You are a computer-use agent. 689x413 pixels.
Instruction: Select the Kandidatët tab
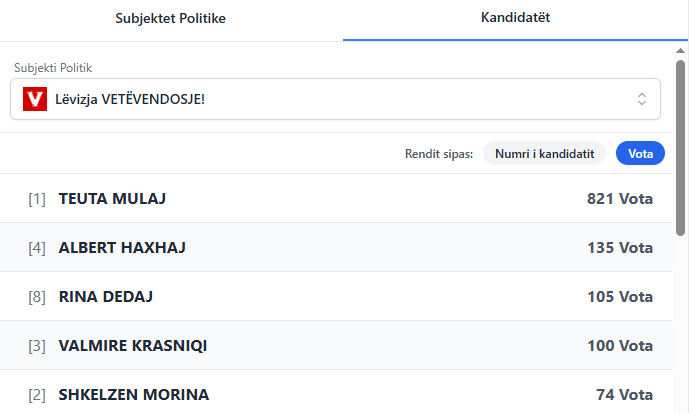(515, 18)
